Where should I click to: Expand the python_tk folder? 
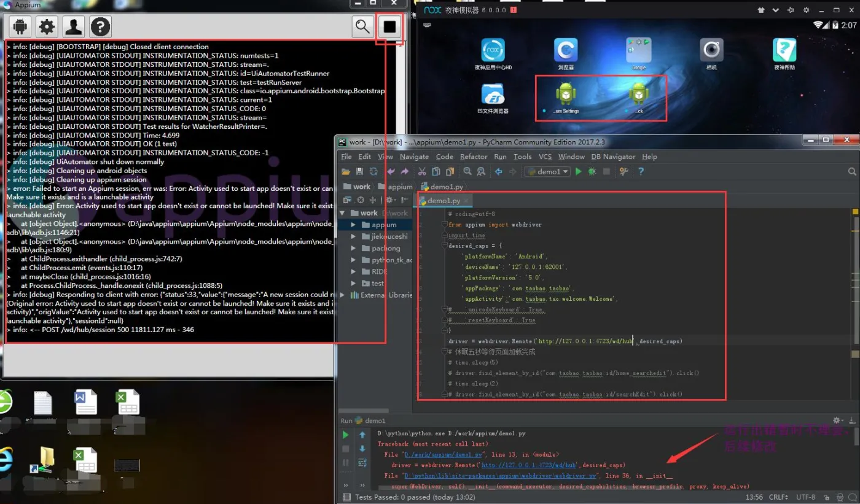click(x=353, y=260)
